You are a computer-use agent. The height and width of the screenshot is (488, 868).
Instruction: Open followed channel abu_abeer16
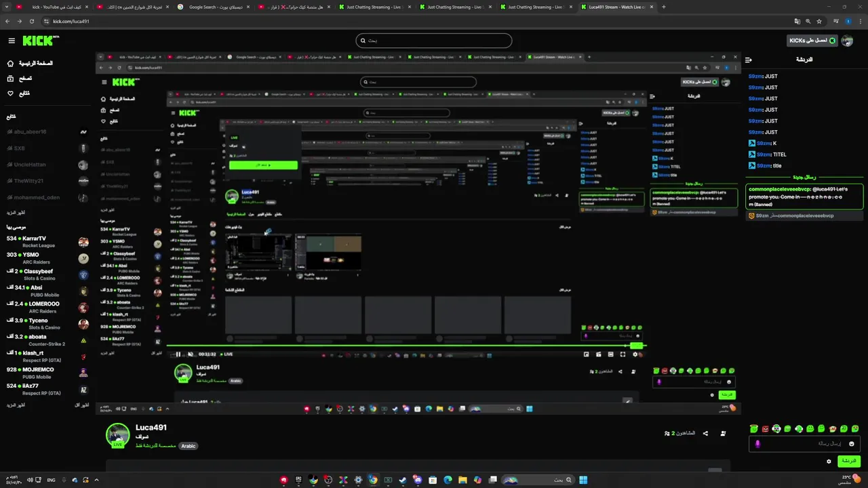[x=47, y=131]
